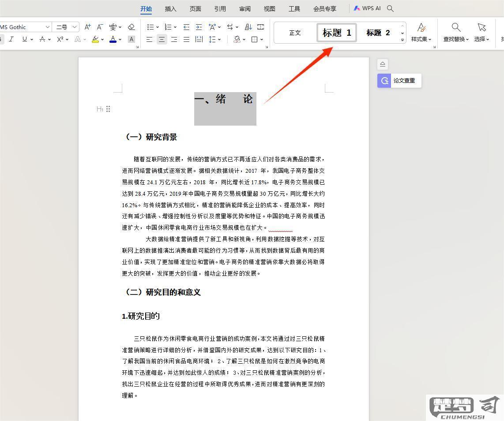Apply 正文 body style
The width and height of the screenshot is (504, 421).
(295, 33)
